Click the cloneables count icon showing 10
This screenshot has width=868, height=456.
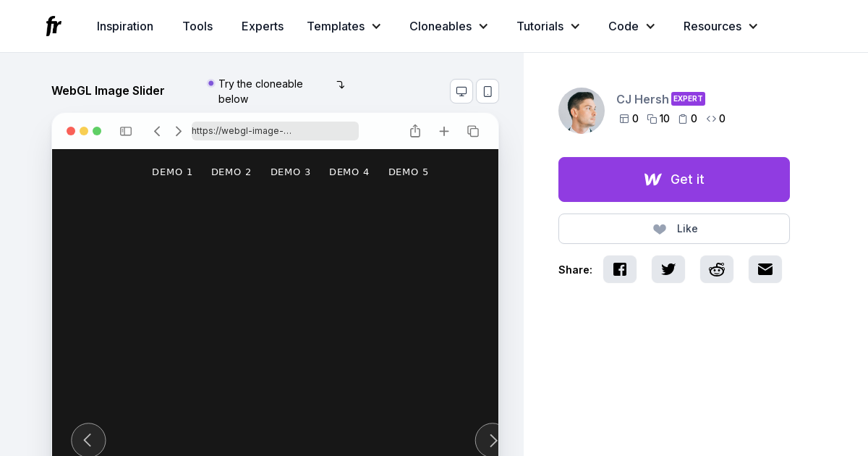[x=652, y=119]
